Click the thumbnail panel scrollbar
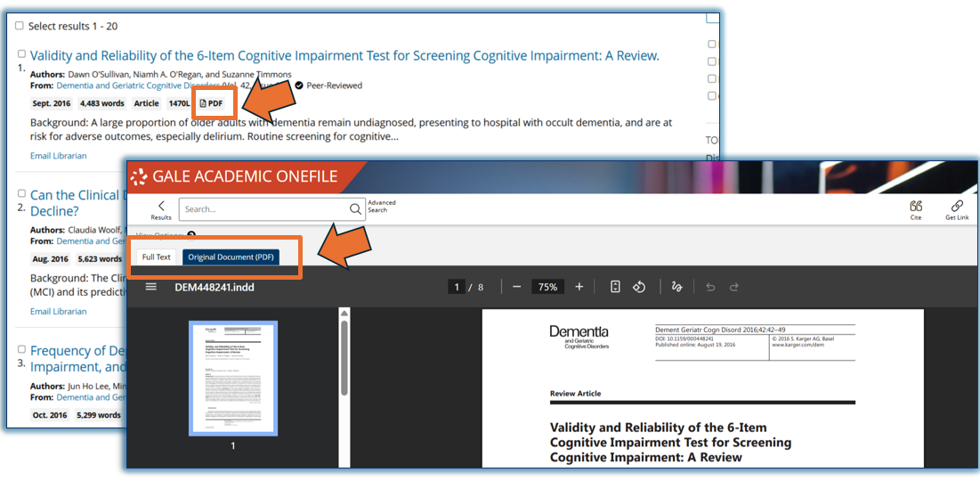Image resolution: width=980 pixels, height=489 pixels. (344, 357)
